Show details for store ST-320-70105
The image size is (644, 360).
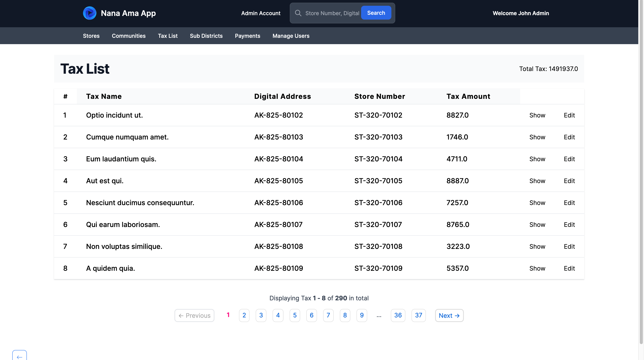tap(537, 181)
